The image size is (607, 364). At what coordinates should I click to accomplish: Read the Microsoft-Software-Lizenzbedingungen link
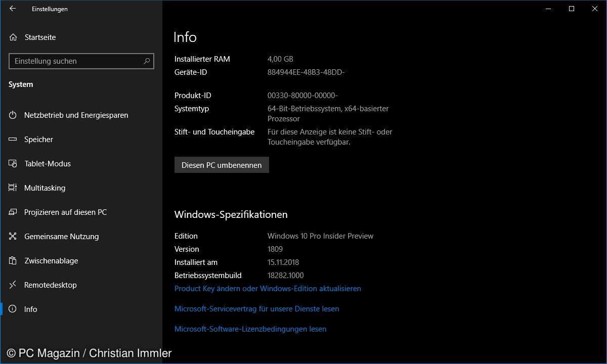[x=250, y=329]
